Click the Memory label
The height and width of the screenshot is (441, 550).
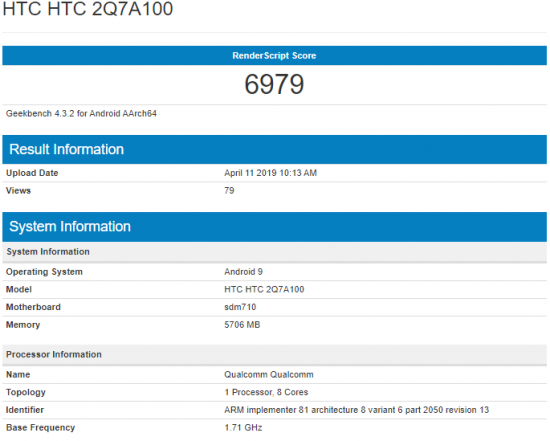(23, 325)
